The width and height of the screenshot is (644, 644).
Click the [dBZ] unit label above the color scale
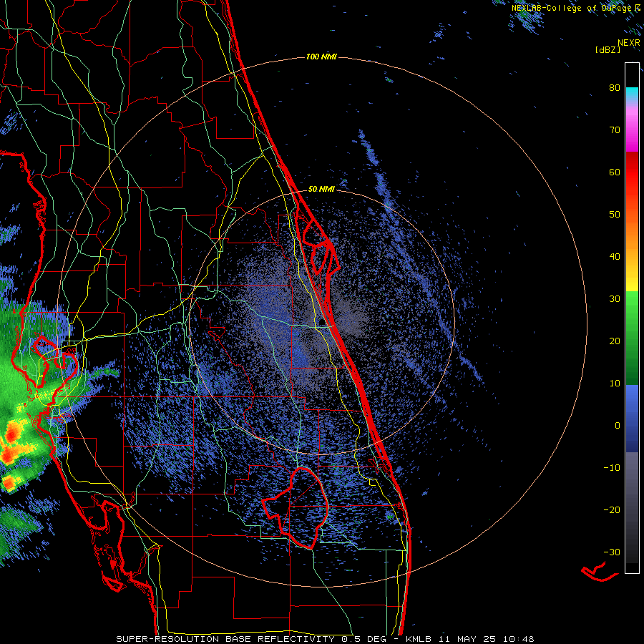point(608,49)
